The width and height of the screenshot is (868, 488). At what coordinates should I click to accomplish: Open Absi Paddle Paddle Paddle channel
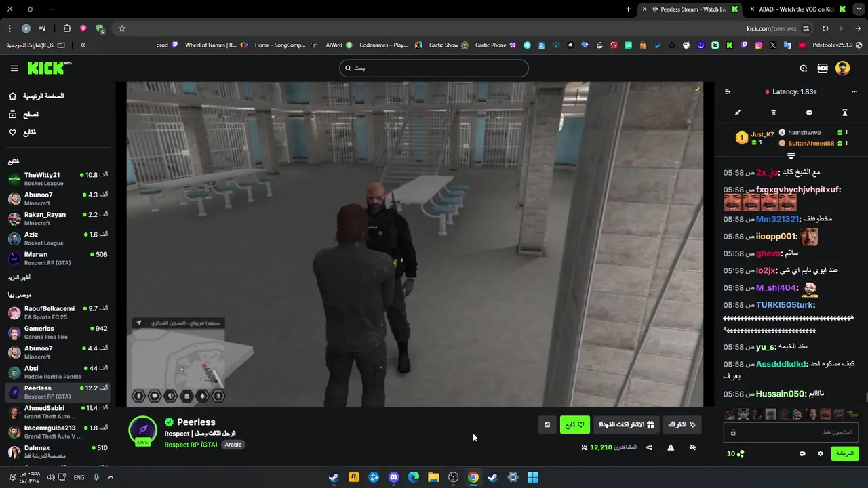(58, 372)
